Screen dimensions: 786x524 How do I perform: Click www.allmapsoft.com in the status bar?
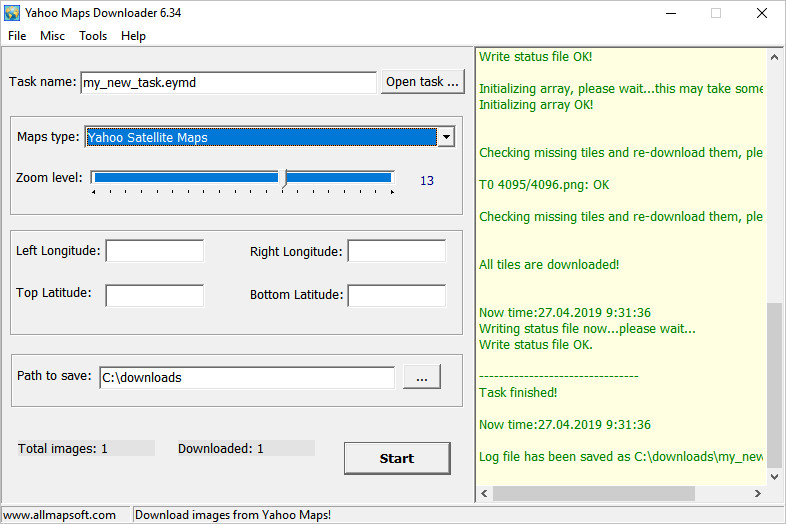(x=59, y=515)
